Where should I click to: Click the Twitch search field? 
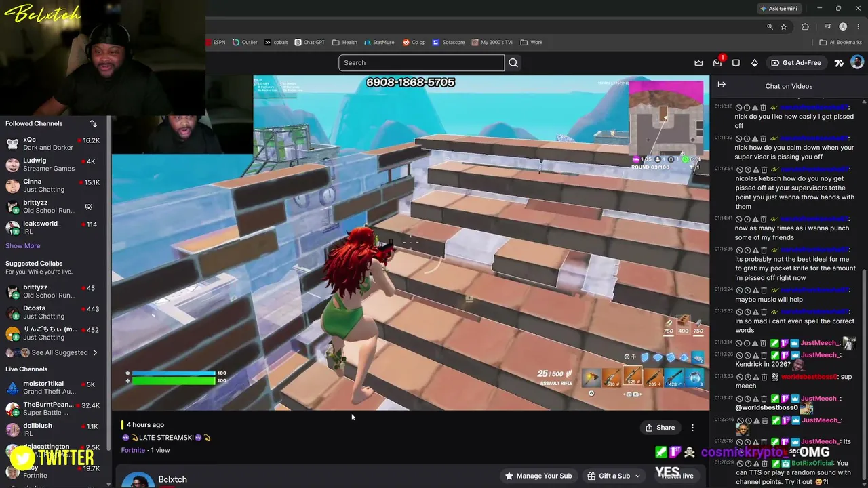tap(421, 63)
